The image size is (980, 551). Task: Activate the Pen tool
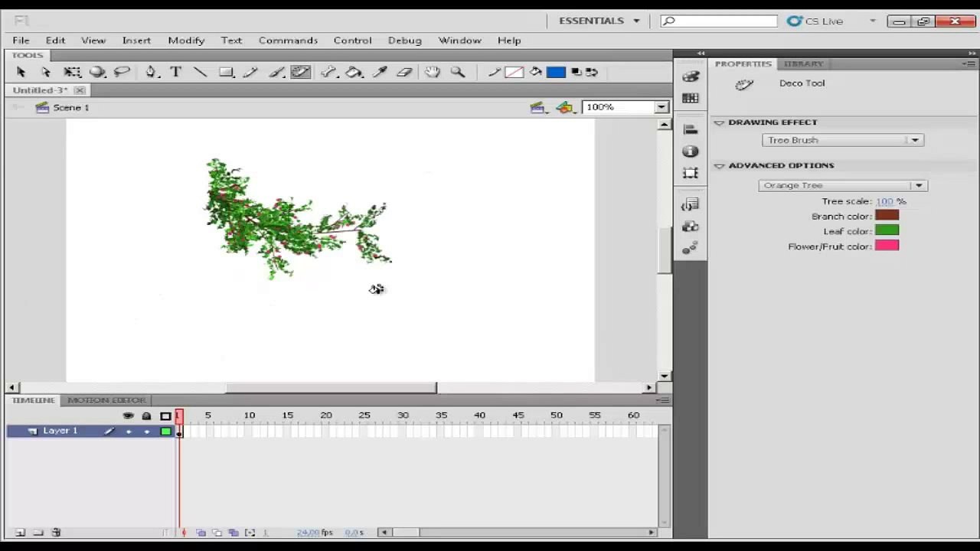(x=151, y=72)
